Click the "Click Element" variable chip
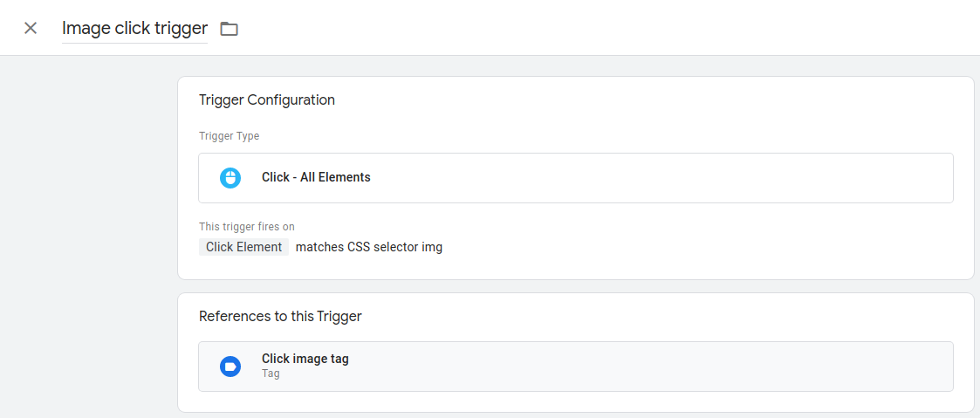980x418 pixels. point(243,247)
